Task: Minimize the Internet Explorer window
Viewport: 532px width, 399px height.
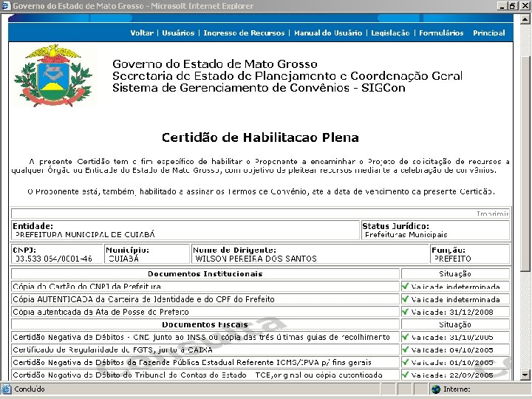Action: click(x=502, y=6)
